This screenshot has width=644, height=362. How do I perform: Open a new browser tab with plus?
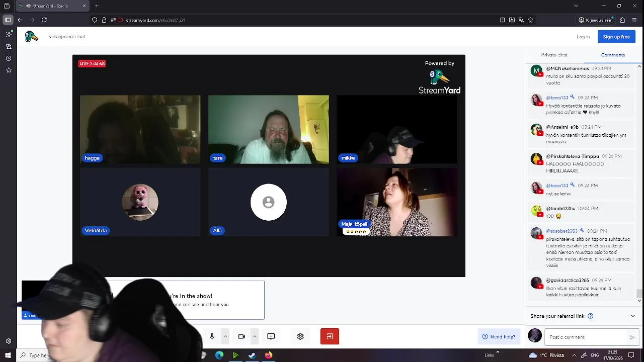click(x=97, y=6)
